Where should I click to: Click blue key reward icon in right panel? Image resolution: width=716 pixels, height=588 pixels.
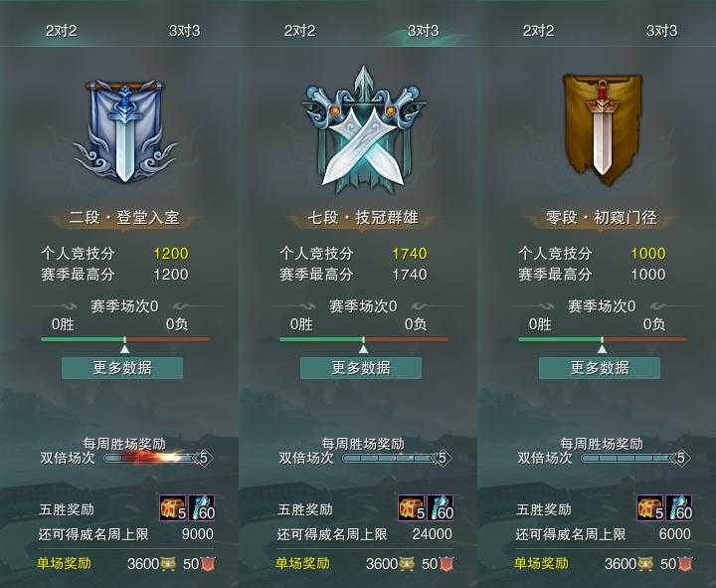click(678, 507)
